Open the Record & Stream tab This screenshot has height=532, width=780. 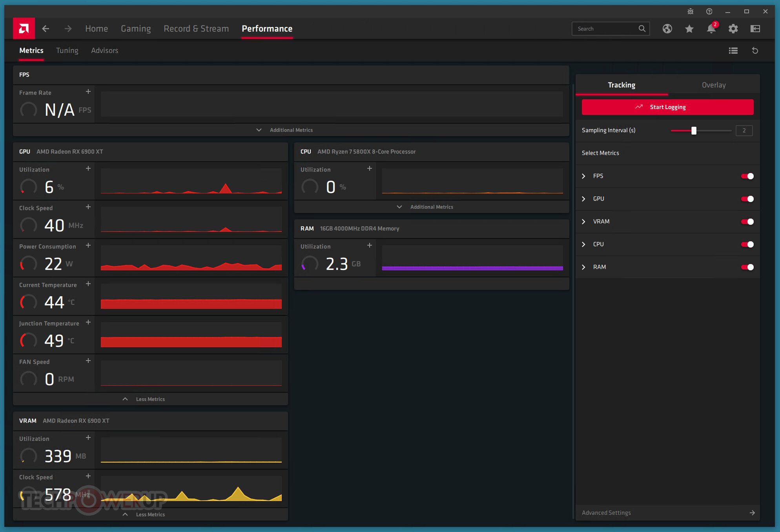point(196,29)
